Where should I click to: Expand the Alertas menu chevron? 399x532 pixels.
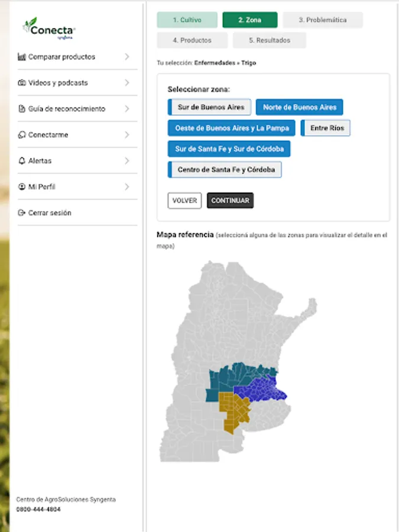127,161
